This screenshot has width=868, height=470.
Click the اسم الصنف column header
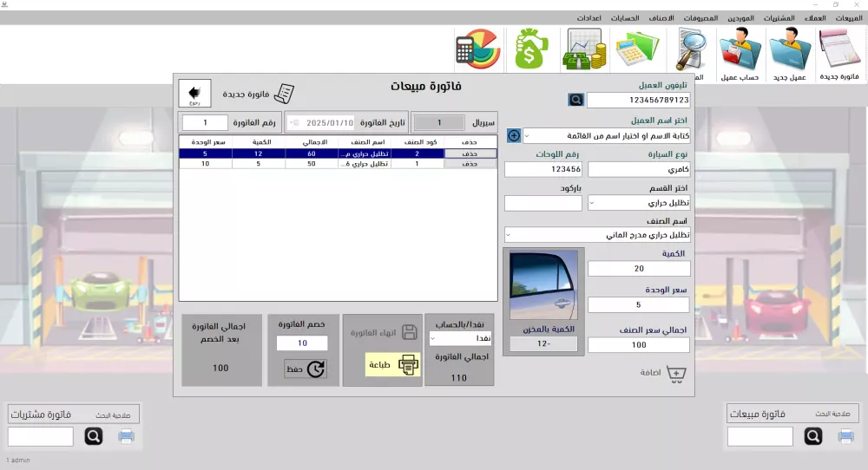pyautogui.click(x=365, y=142)
